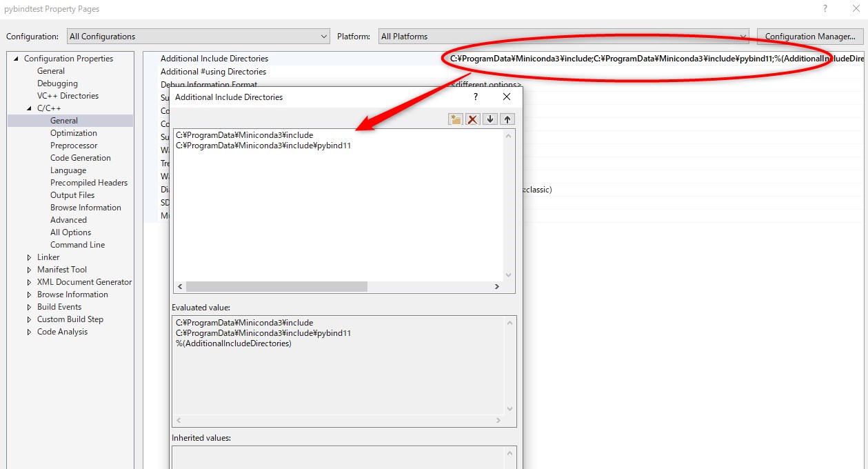Screen dimensions: 868x469
Task: Select the Optimization page
Action: click(74, 133)
